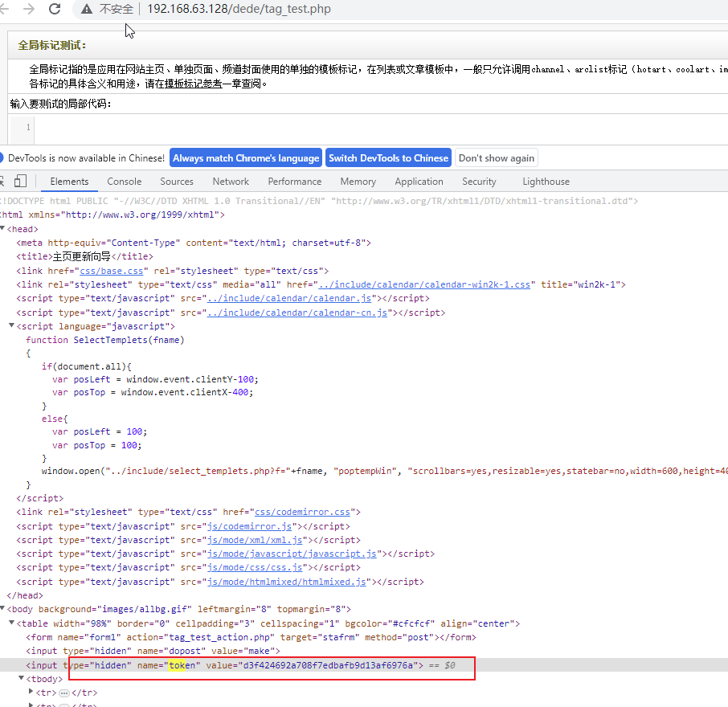Expand the first tr node under tbody
This screenshot has width=728, height=707.
pyautogui.click(x=31, y=692)
